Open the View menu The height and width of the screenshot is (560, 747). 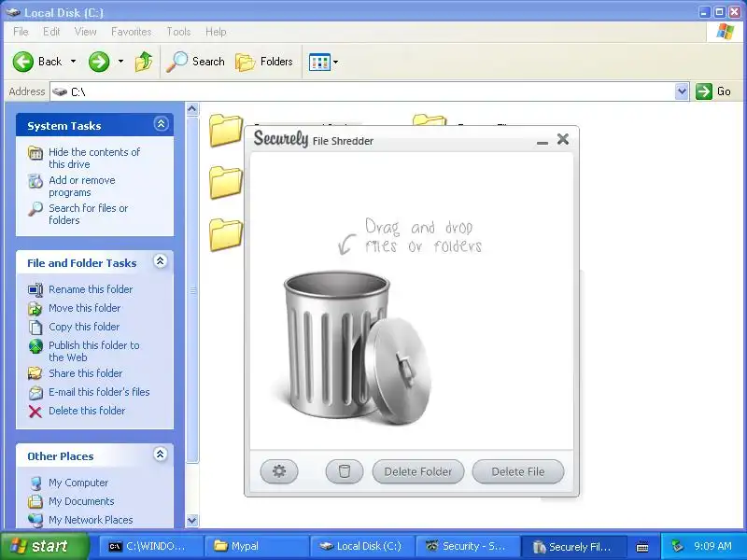[85, 32]
